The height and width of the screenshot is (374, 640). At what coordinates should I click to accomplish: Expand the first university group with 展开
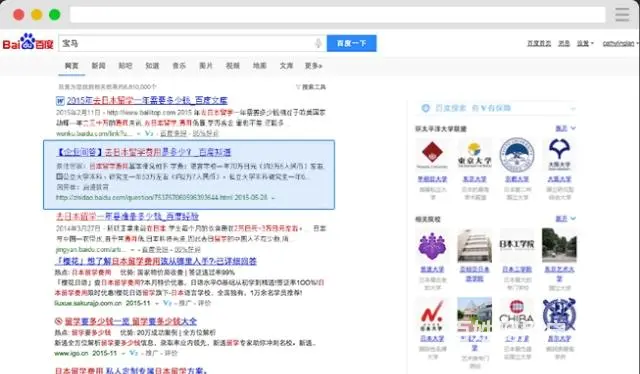pyautogui.click(x=565, y=128)
